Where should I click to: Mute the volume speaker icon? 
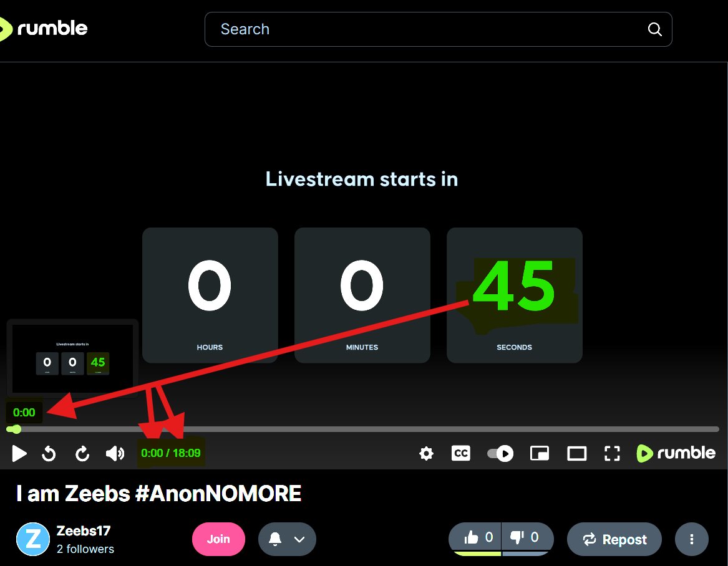pyautogui.click(x=115, y=453)
